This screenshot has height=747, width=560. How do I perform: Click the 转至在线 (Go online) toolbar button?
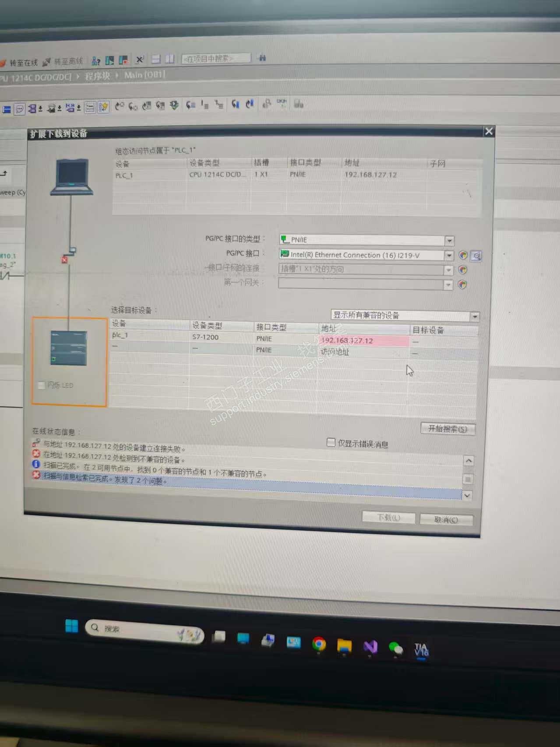tap(19, 63)
